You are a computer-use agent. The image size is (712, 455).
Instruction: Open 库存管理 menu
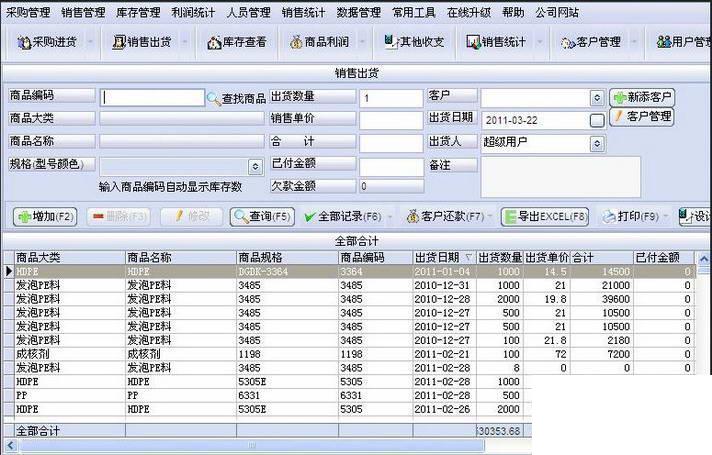[x=138, y=12]
